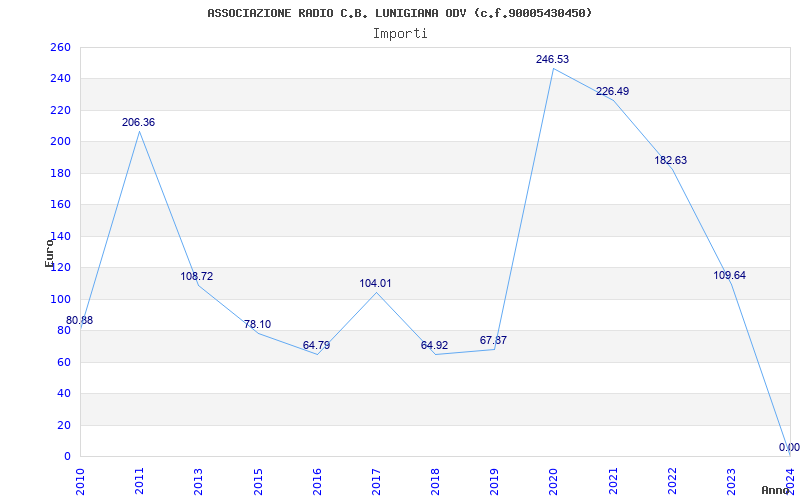
Task: Click y-axis value 260
Action: tap(60, 47)
